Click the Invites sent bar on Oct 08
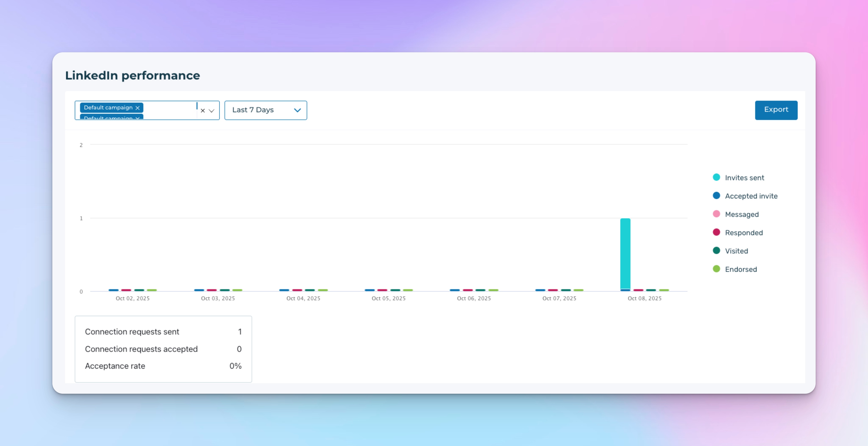 pyautogui.click(x=625, y=253)
